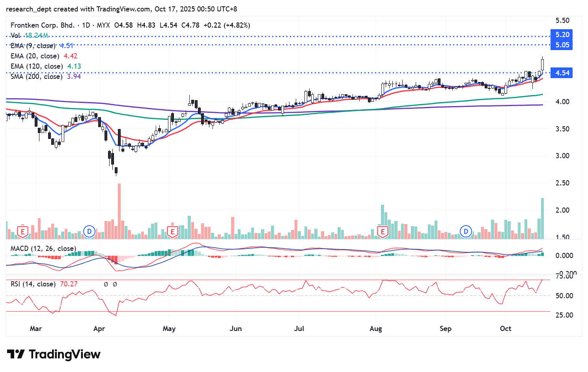Click the 4.54 price label on axis

(x=562, y=73)
